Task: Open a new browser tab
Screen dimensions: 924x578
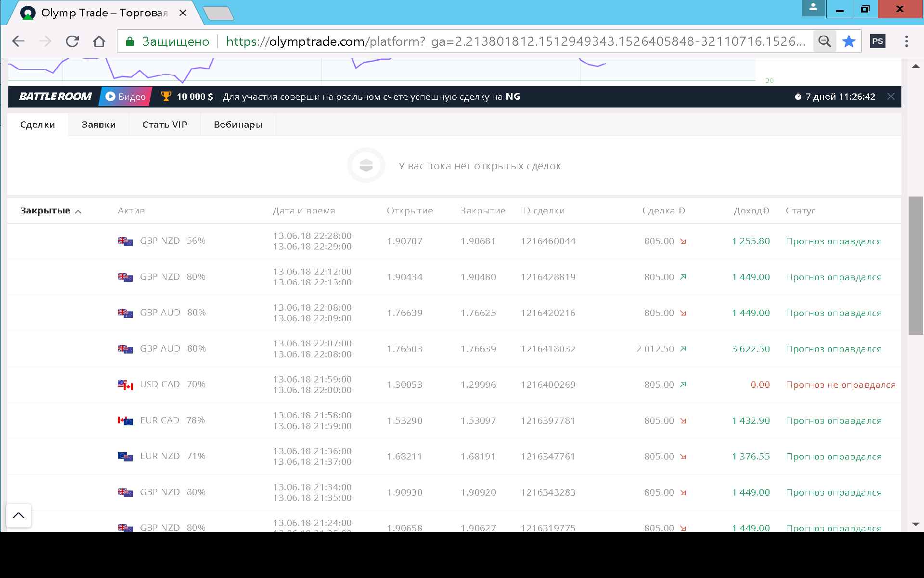Action: tap(218, 13)
